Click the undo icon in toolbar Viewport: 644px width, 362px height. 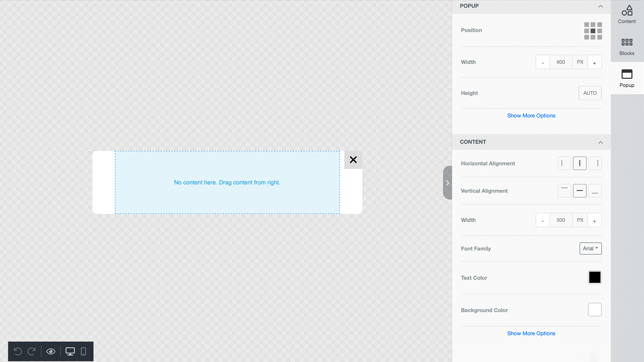tap(17, 351)
